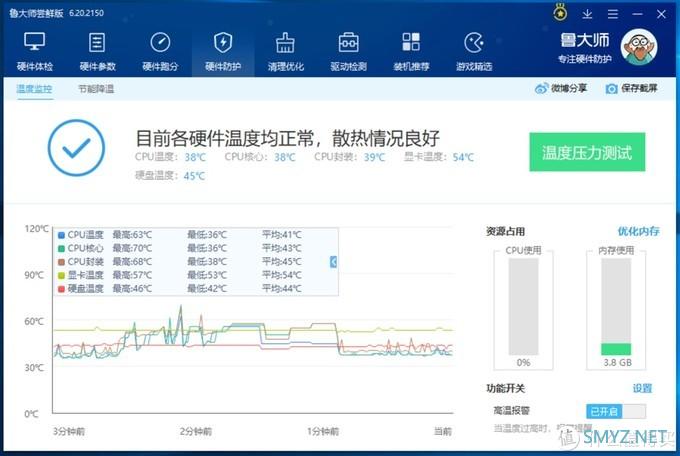Switch to 温度监控 tab
The height and width of the screenshot is (456, 680).
click(34, 89)
